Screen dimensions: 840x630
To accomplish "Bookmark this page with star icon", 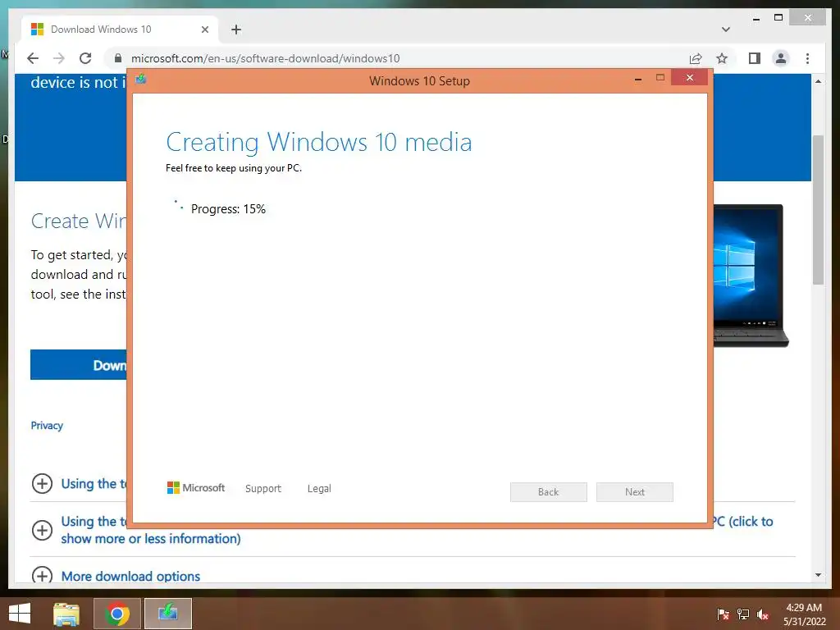I will click(722, 58).
